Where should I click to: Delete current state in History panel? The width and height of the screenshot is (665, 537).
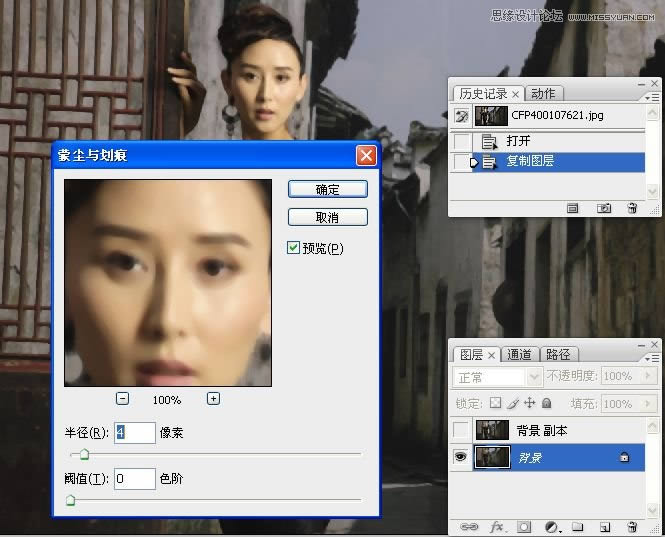[632, 208]
